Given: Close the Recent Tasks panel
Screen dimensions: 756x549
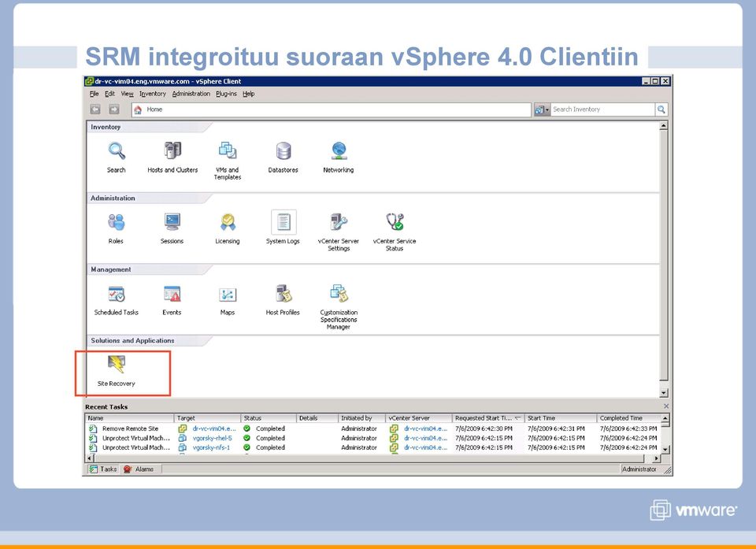Looking at the screenshot, I should [666, 406].
